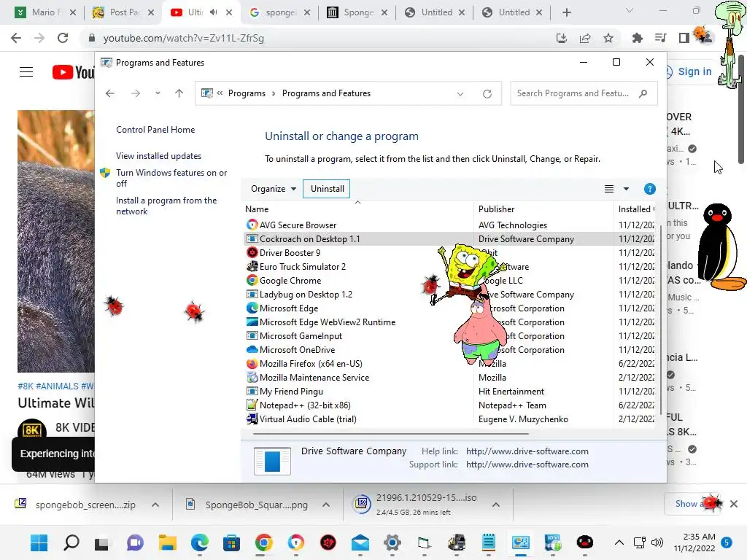Select Microsoft Edge WebView2 Runtime entry
The image size is (747, 560).
coord(328,322)
